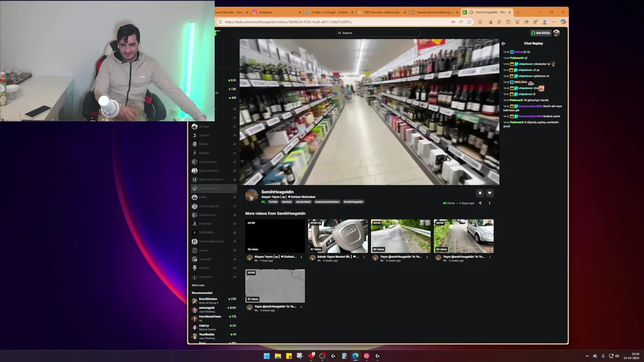The height and width of the screenshot is (362, 644).
Task: Open File Explorer from the taskbar
Action: (278, 356)
